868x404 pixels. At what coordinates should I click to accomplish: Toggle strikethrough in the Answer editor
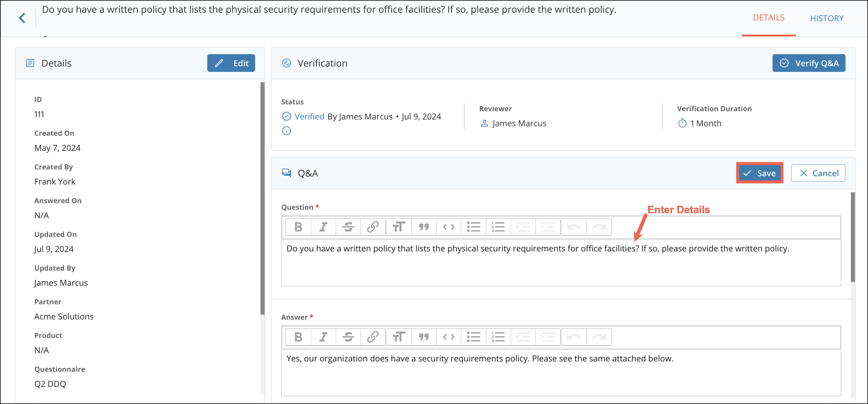tap(348, 337)
